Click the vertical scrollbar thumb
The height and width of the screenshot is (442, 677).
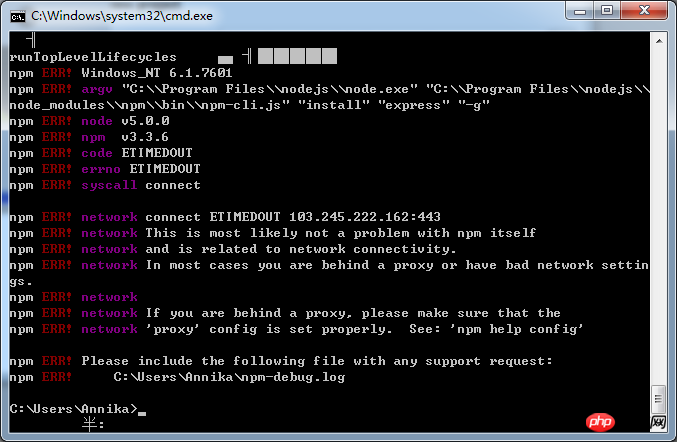658,401
